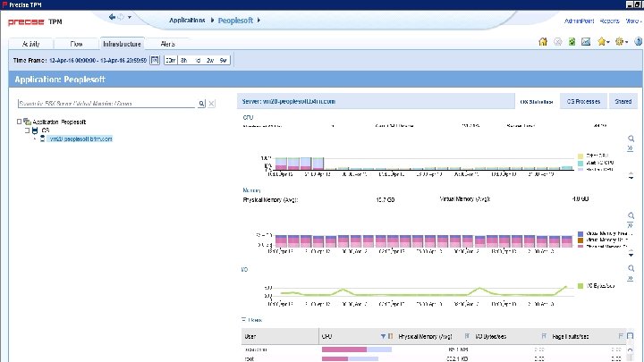644x362 pixels.
Task: Click the Help globe icon
Action: click(x=639, y=41)
